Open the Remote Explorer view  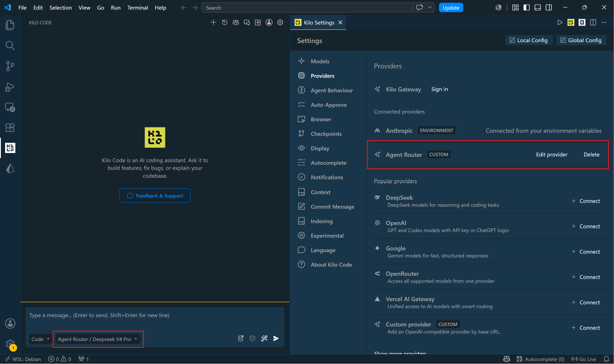point(10,107)
